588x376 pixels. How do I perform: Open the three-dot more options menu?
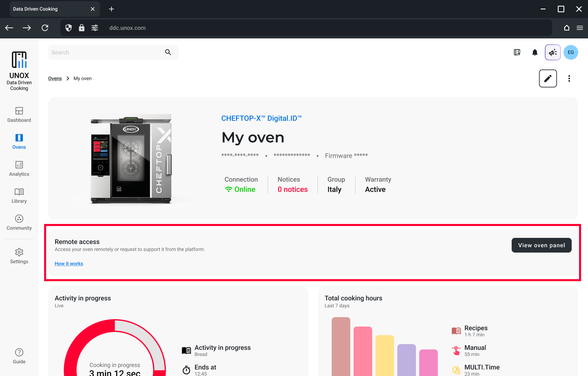[569, 78]
